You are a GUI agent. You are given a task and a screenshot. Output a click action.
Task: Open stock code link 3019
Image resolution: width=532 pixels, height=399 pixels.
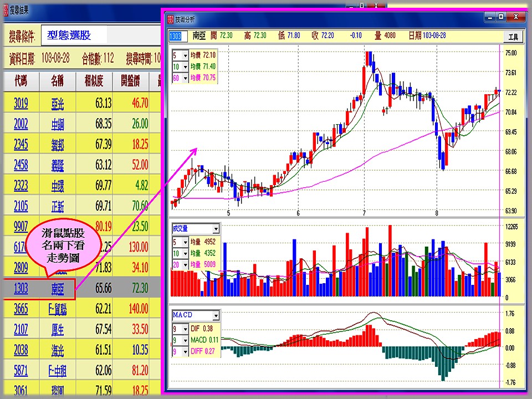click(x=21, y=103)
